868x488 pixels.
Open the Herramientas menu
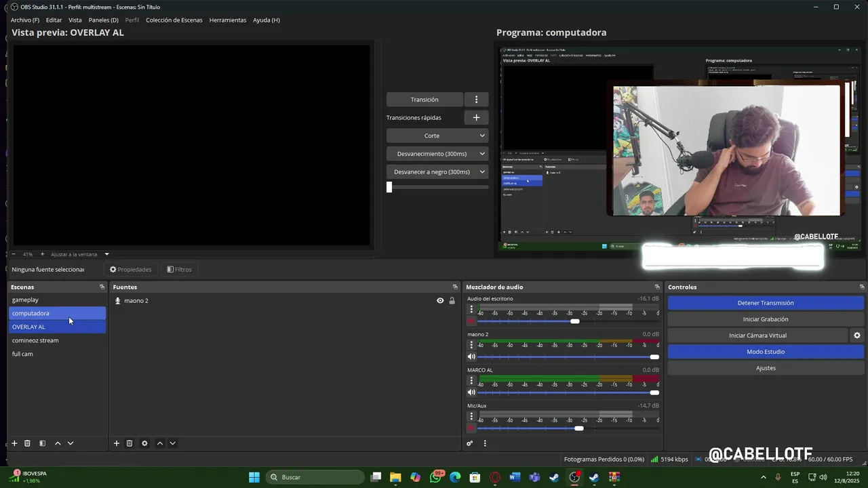click(x=228, y=20)
